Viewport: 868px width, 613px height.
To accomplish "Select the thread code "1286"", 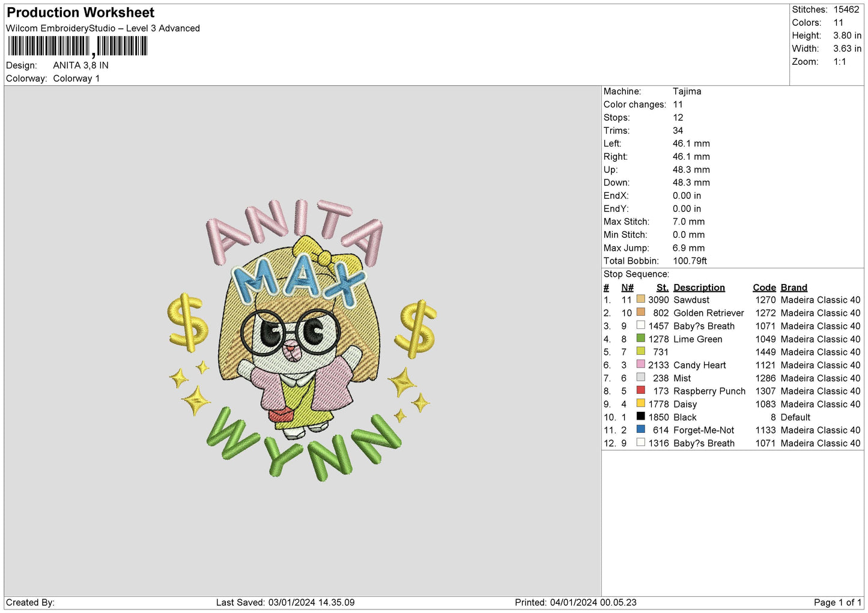I will [x=766, y=378].
